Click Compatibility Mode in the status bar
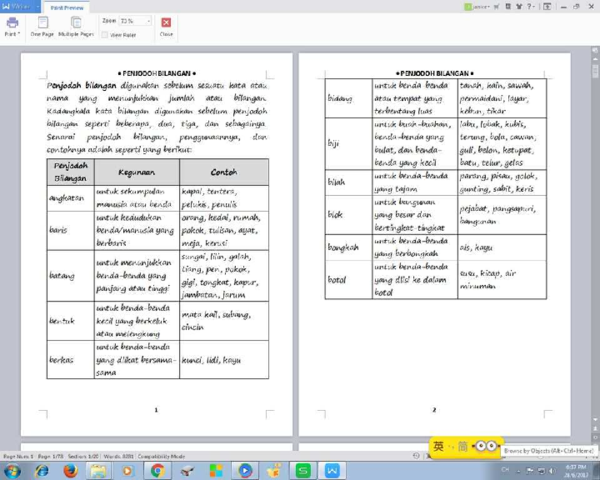This screenshot has height=480, width=600. (161, 456)
